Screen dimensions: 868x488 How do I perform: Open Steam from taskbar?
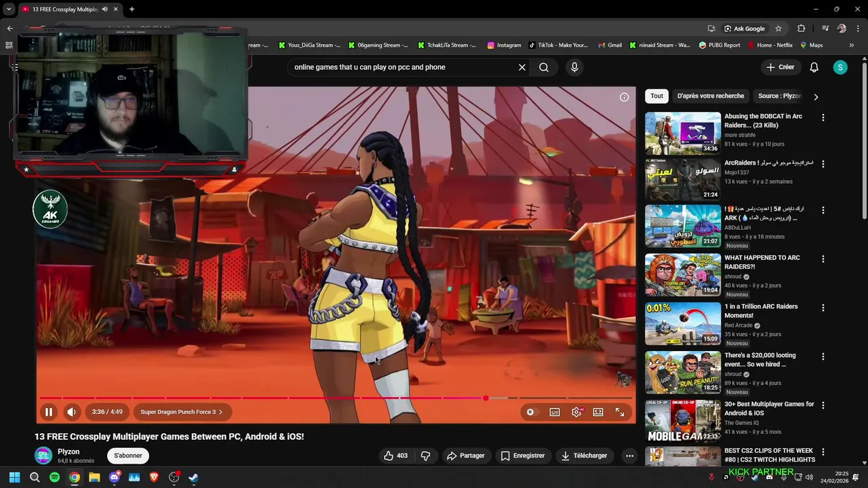[x=193, y=477]
